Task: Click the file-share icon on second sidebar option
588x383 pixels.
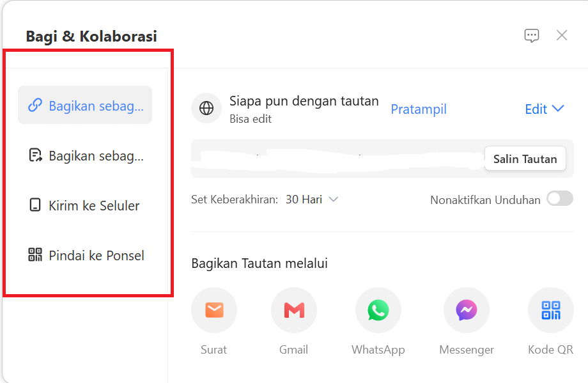Action: tap(35, 155)
